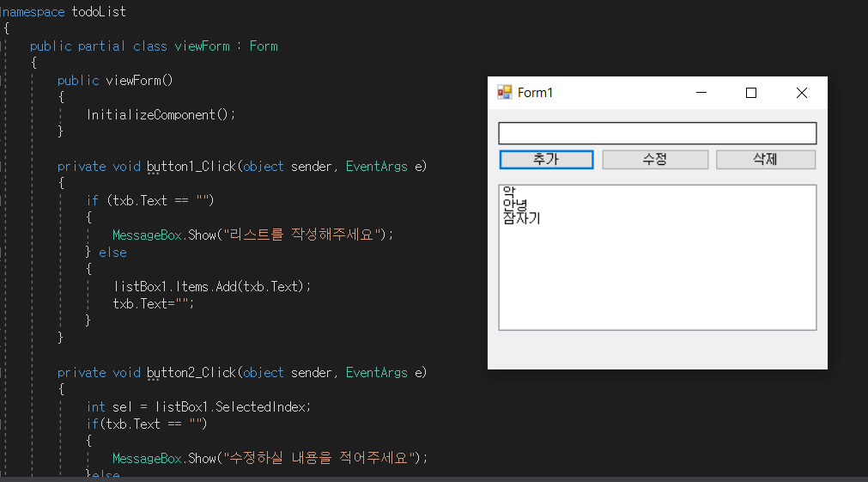
Task: Click the 삭제 button in Form1
Action: click(766, 160)
